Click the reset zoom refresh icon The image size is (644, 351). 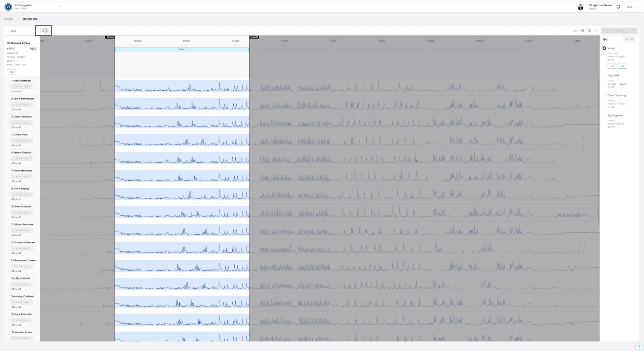[597, 31]
